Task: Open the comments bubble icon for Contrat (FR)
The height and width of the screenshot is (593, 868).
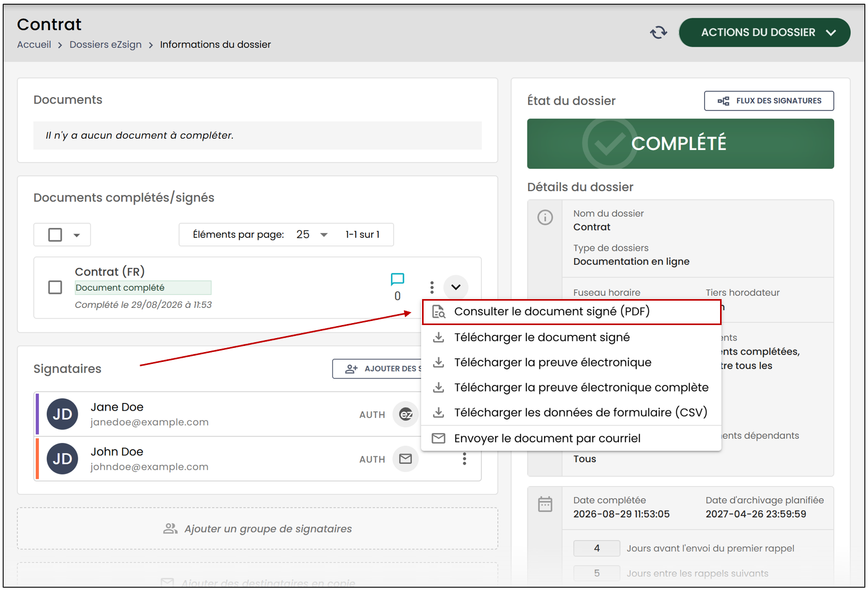Action: click(x=397, y=279)
